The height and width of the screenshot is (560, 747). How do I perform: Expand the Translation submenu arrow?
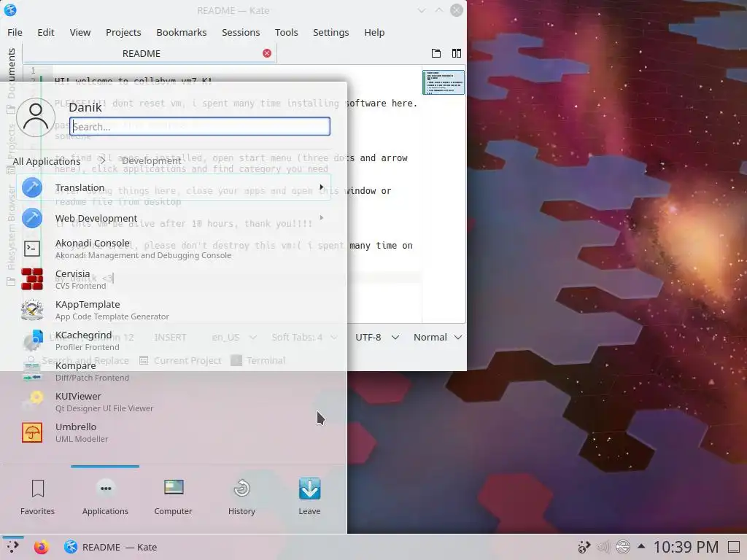point(322,187)
